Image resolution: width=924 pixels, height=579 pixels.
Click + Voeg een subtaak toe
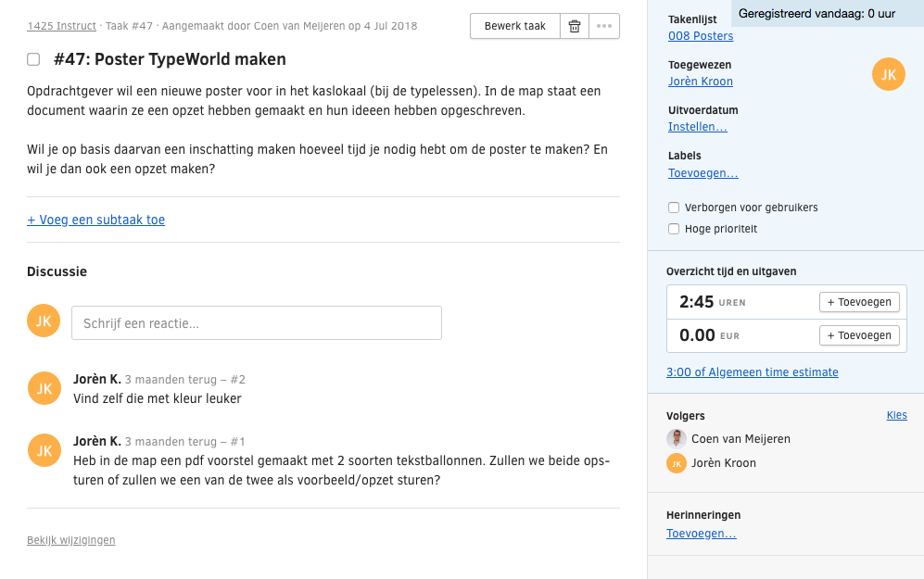96,220
